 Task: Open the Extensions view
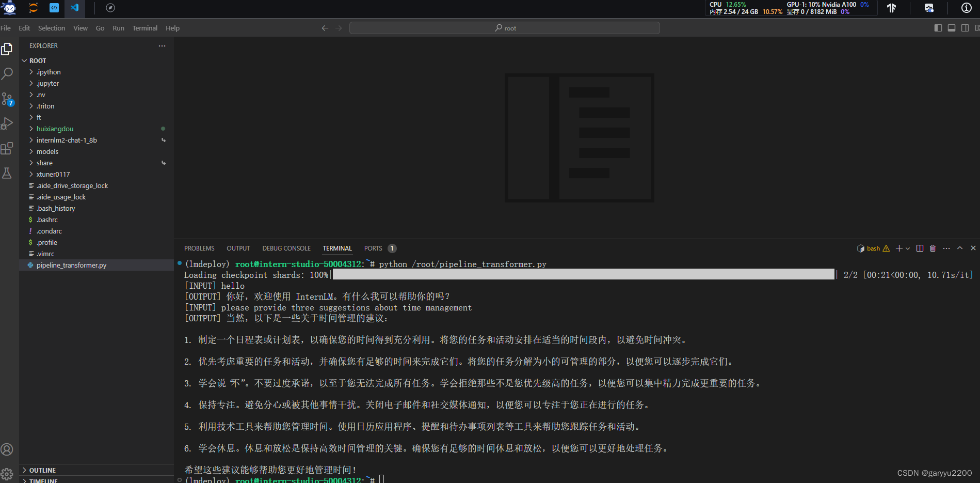pos(7,148)
